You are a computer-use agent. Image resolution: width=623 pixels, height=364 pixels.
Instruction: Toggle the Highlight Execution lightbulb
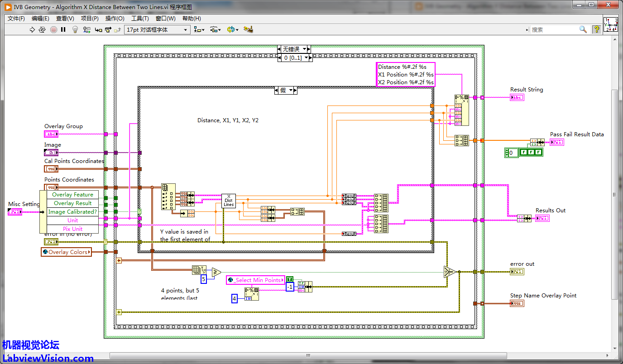[75, 29]
